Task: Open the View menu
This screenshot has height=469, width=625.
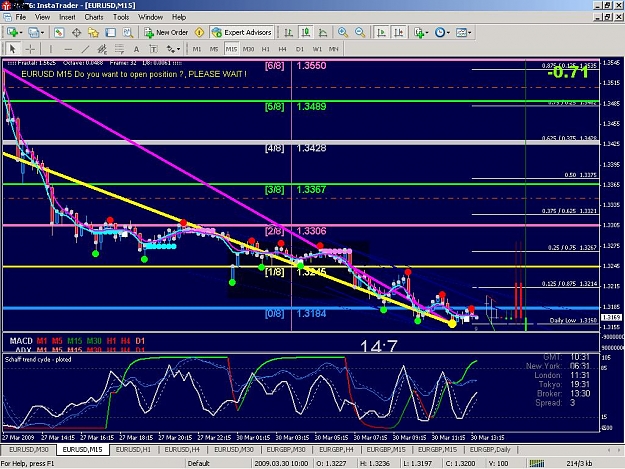Action: pyautogui.click(x=42, y=17)
